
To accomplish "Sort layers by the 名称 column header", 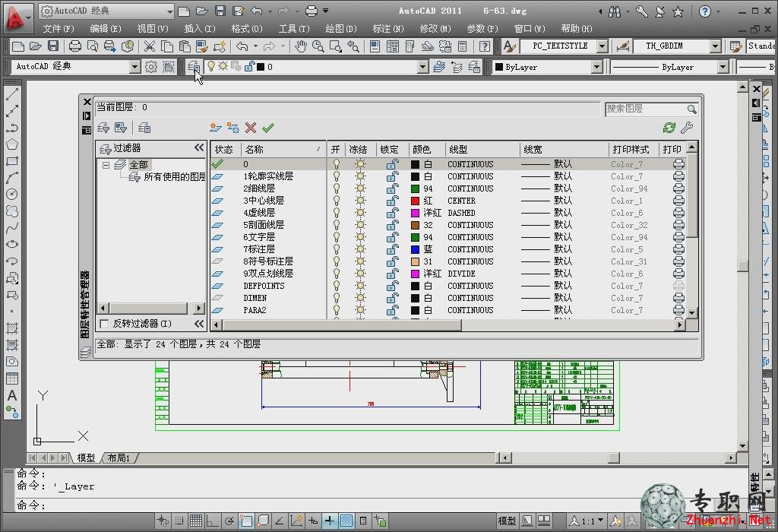I will click(283, 149).
